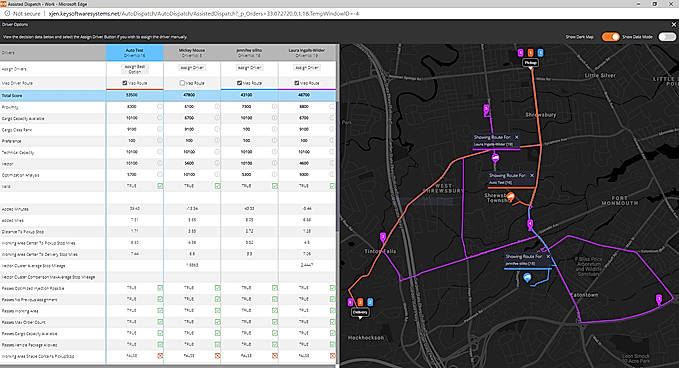Viewport: 679px width, 368px height.
Task: Uncheck Map Route for Auto Test
Action: coord(125,83)
